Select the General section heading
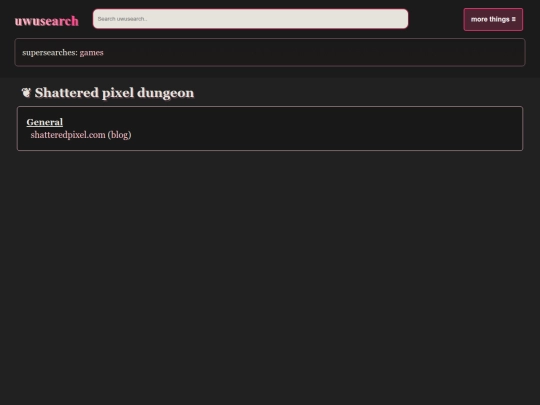Viewport: 540px width, 405px height. [x=44, y=122]
